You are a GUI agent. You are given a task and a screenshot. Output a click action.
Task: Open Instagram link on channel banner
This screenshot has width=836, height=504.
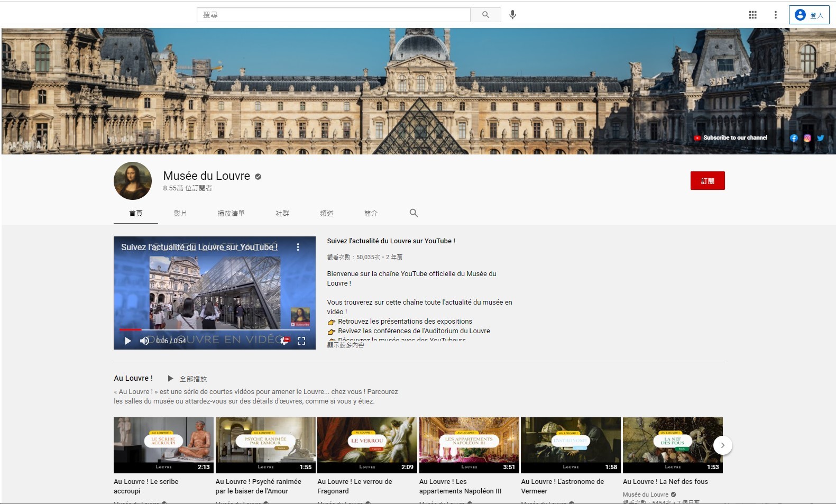coord(807,138)
